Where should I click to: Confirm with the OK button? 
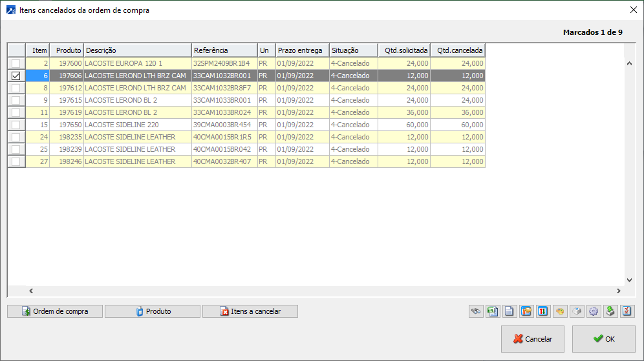pyautogui.click(x=603, y=339)
